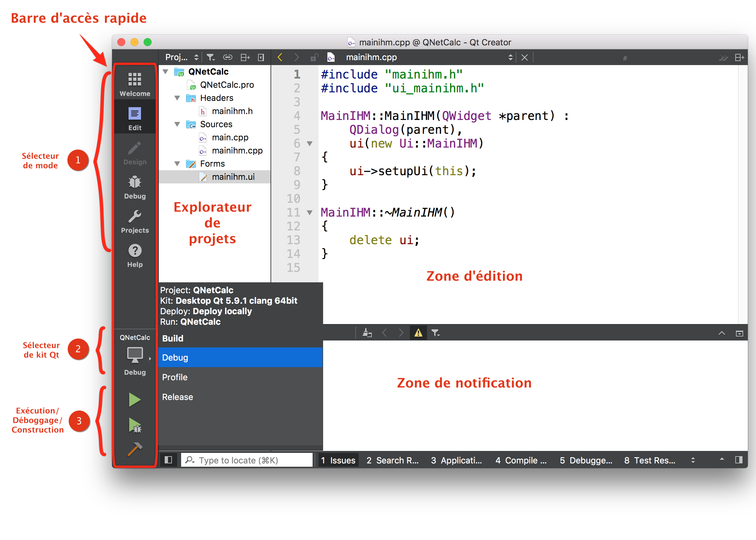Fold the destructor block at line 11

tap(310, 212)
